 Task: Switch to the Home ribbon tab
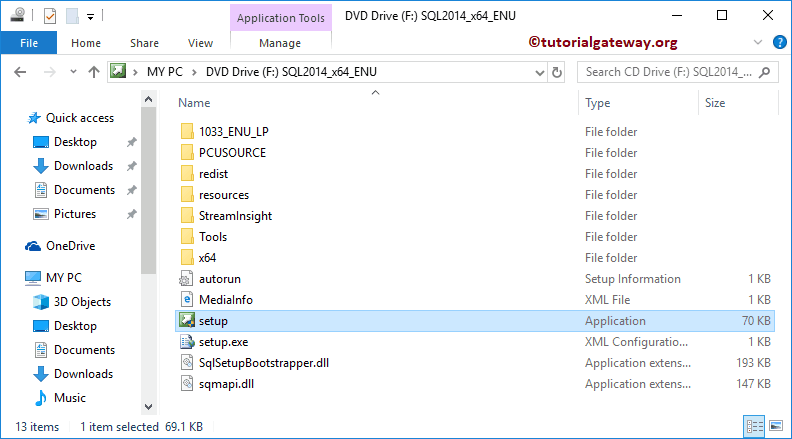tap(86, 43)
